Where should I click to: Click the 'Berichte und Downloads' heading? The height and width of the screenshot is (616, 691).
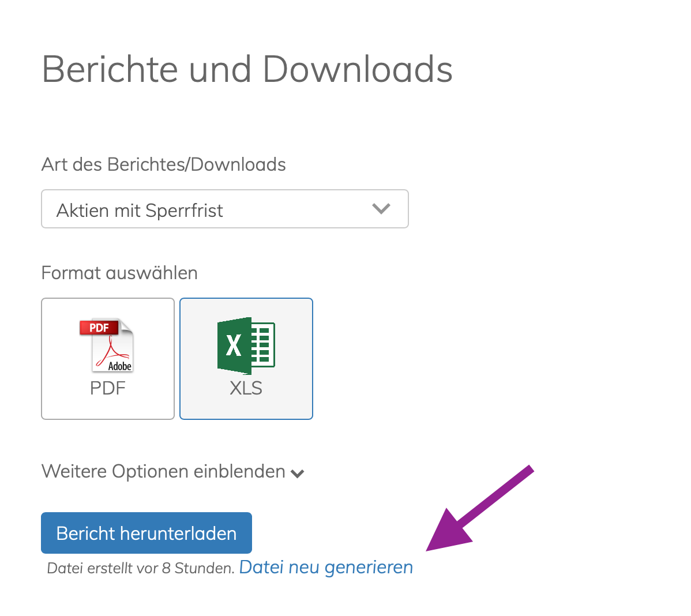247,69
